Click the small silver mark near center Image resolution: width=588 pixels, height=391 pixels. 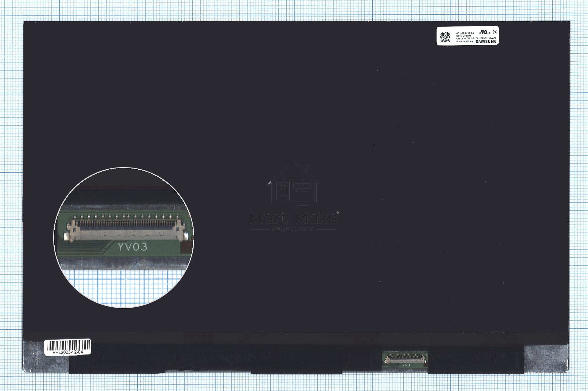[x=269, y=183]
